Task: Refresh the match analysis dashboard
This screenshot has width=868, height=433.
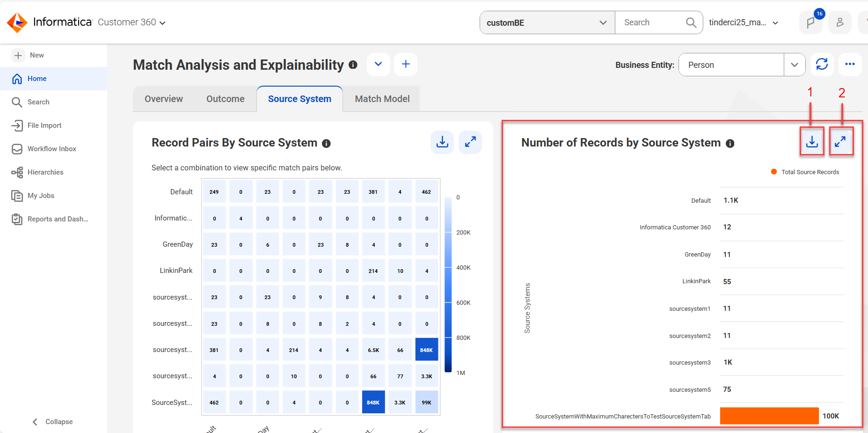Action: point(822,64)
